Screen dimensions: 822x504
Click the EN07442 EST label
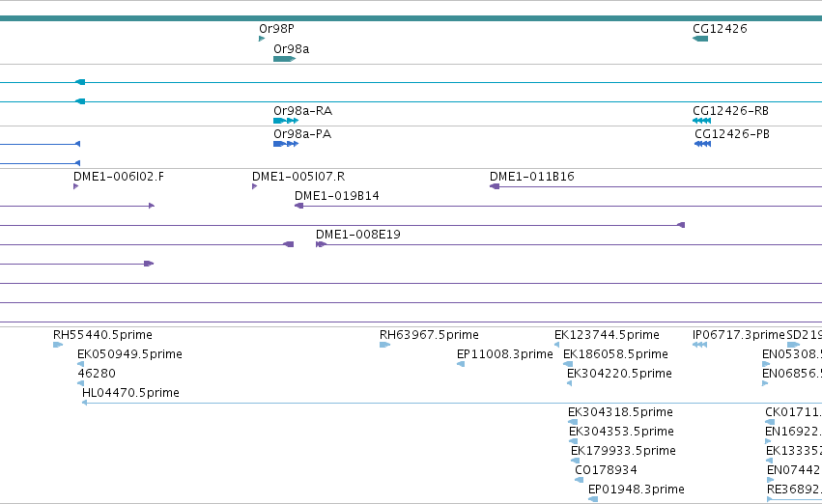(794, 470)
